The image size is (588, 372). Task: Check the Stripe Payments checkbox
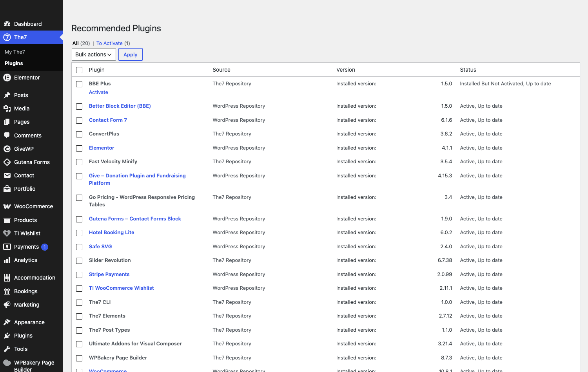click(x=79, y=275)
